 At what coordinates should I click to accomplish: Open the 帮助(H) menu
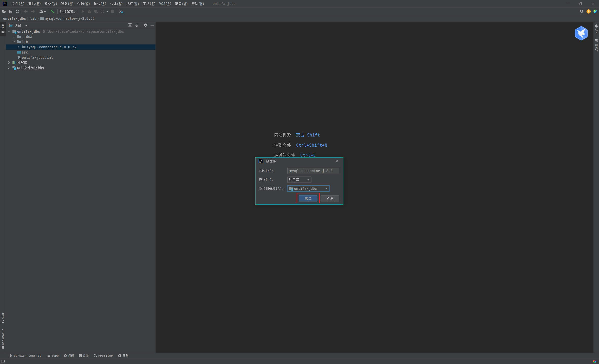tap(198, 4)
